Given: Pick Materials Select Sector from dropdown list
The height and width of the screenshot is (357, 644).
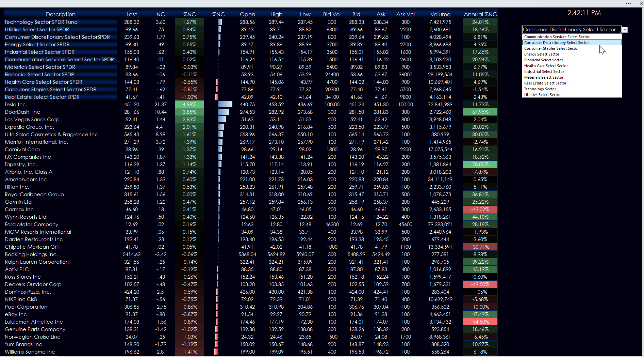Looking at the screenshot, I should click(544, 77).
